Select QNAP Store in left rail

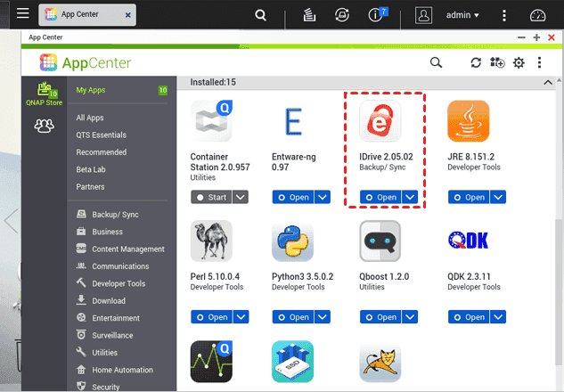click(44, 94)
